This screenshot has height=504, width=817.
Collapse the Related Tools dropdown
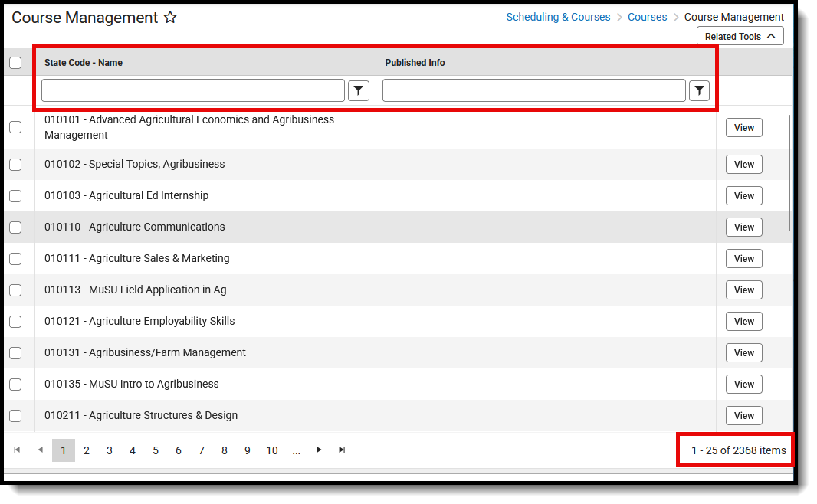point(740,37)
